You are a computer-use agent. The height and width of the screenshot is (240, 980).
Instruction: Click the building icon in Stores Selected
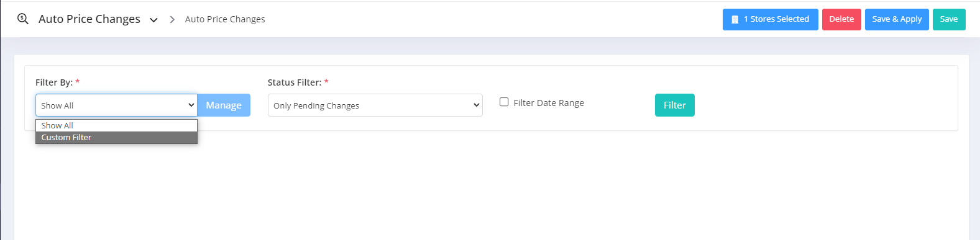click(735, 19)
